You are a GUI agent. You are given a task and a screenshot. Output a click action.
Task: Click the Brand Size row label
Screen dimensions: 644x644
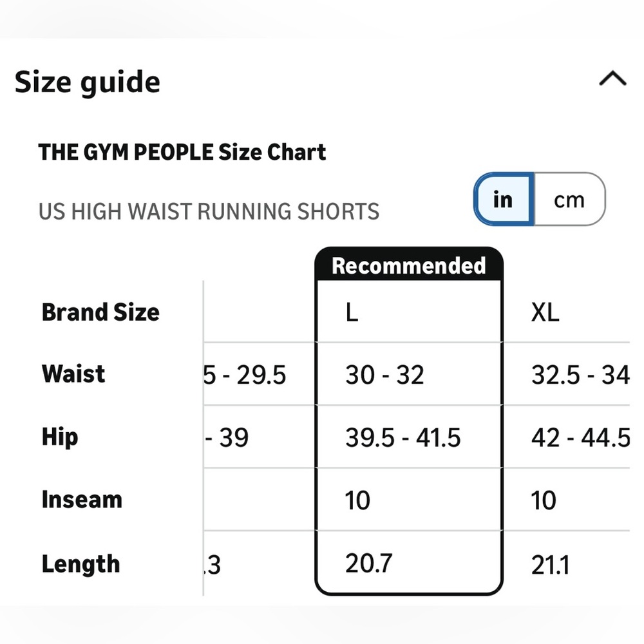pyautogui.click(x=100, y=312)
